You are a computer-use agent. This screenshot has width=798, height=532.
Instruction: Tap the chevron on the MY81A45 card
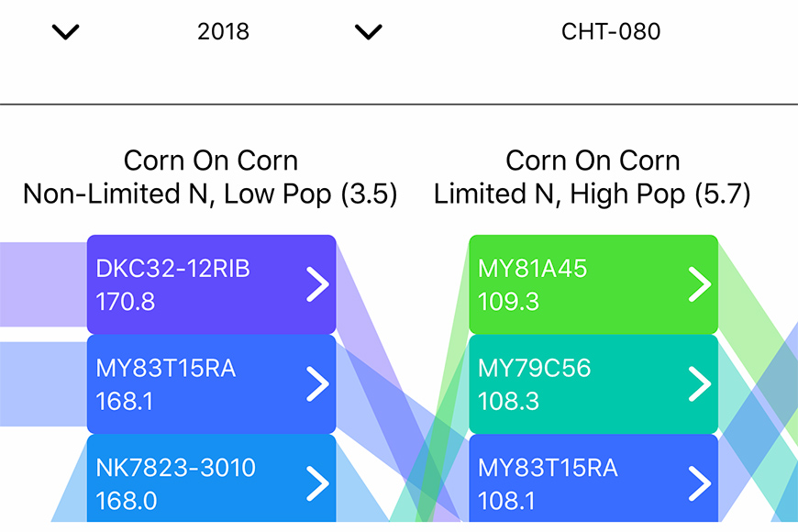tap(700, 284)
